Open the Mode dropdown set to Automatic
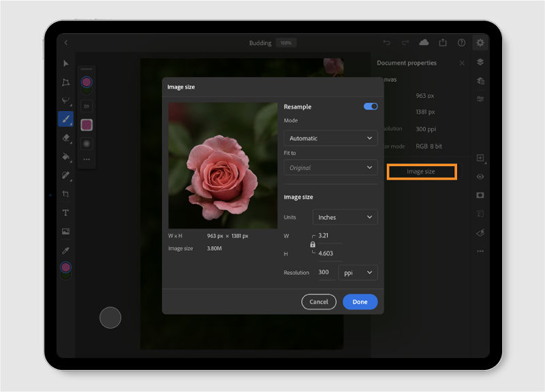This screenshot has height=392, width=545. coord(330,138)
